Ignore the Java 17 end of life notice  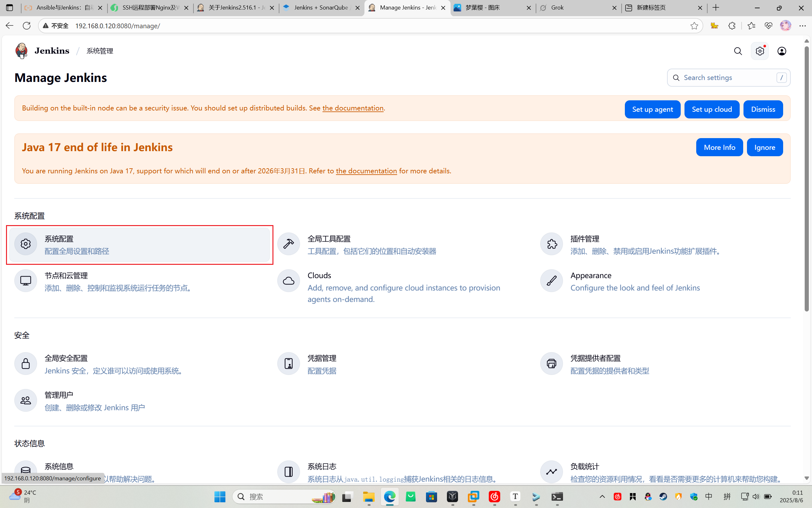tap(765, 147)
